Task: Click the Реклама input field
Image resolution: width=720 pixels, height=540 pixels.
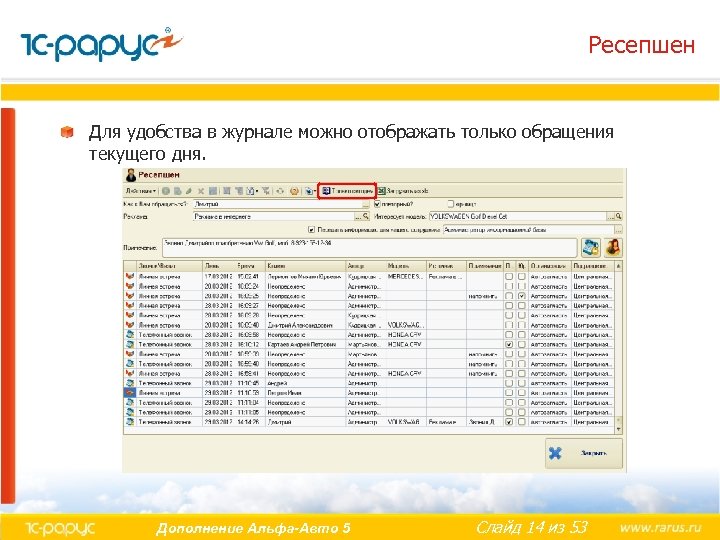Action: pos(274,216)
